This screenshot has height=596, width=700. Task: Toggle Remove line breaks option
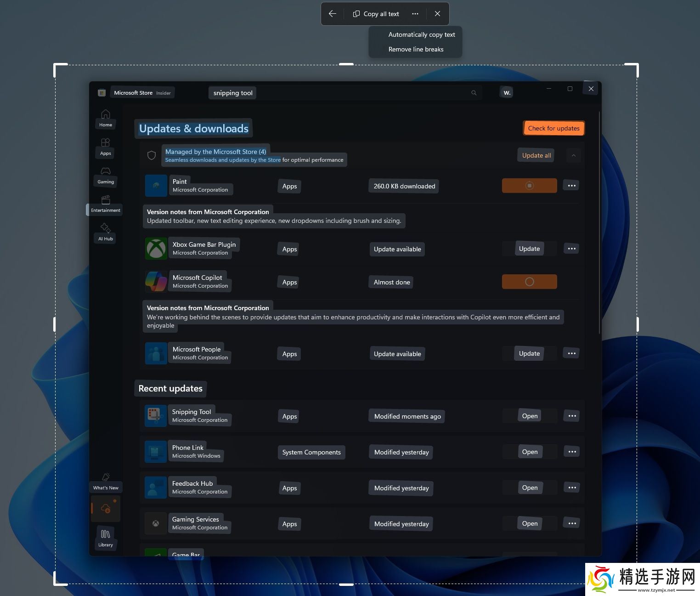[416, 49]
